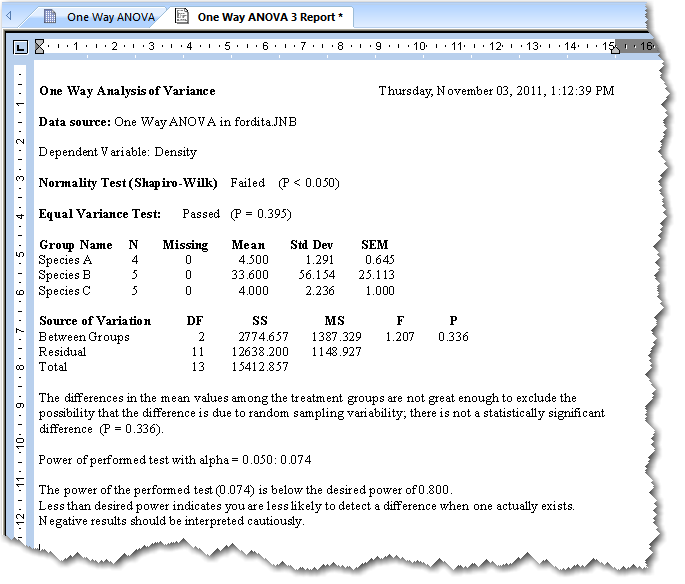Click the 'Species B' row label
The width and height of the screenshot is (685, 584).
coord(65,275)
